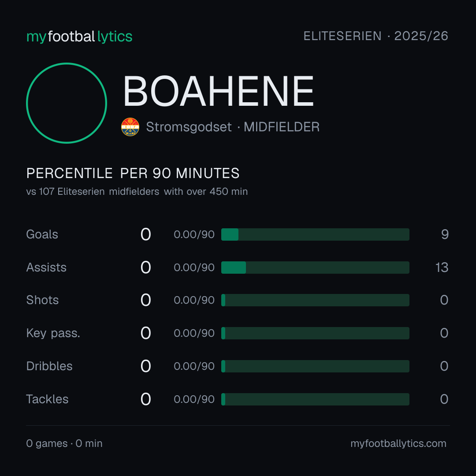476x476 pixels.
Task: Click the Goals percentile bar
Action: [x=315, y=234]
